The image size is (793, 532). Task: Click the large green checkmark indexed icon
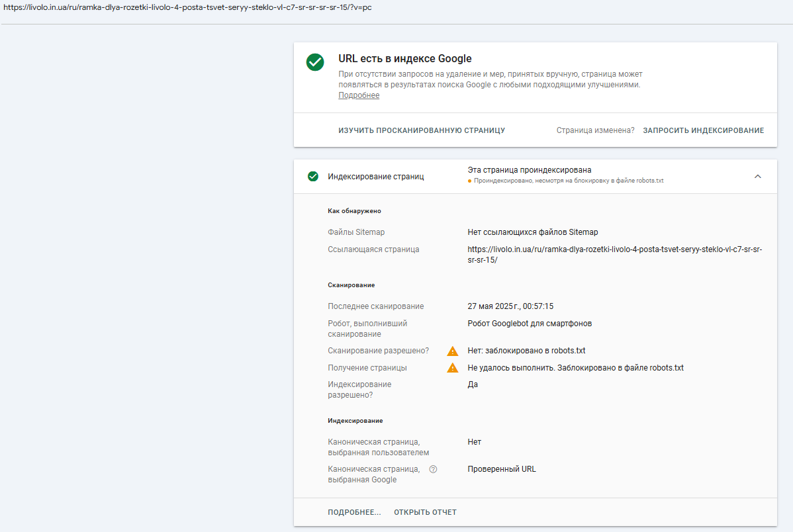315,62
